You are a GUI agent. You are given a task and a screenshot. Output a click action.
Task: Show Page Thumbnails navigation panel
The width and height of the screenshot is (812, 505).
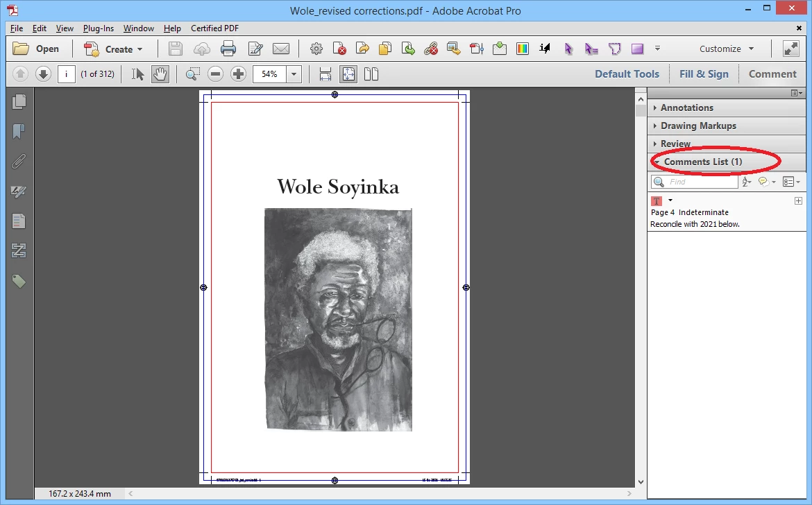coord(19,101)
